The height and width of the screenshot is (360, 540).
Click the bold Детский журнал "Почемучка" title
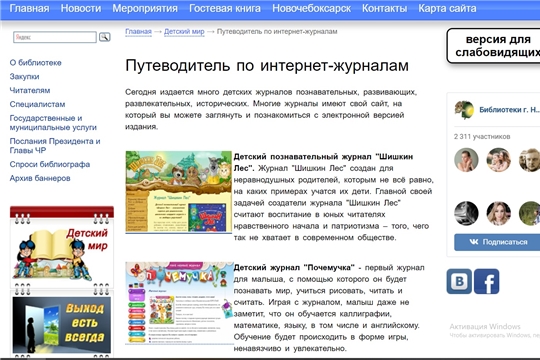coord(294,268)
